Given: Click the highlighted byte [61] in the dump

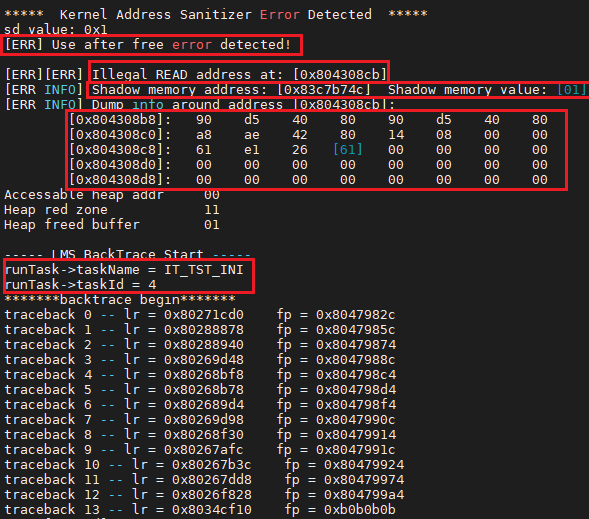Looking at the screenshot, I should (x=348, y=150).
